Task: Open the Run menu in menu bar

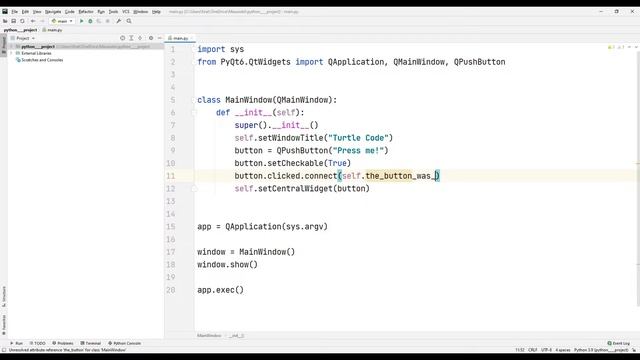Action: 101,12
